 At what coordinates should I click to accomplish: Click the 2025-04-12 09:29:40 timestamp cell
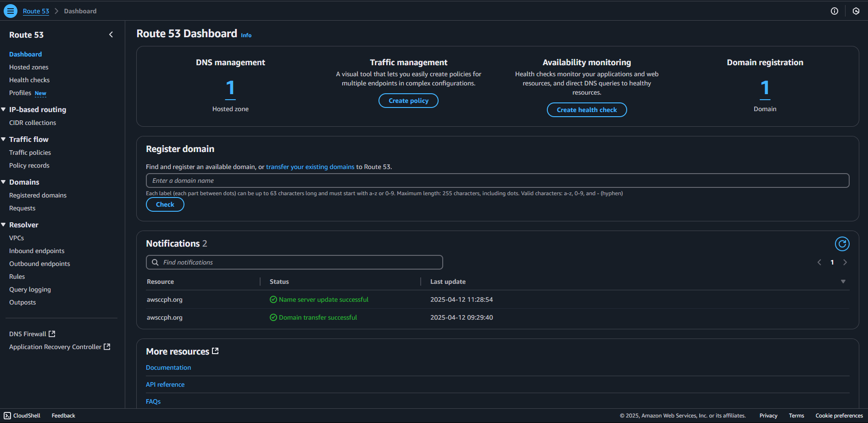(x=462, y=317)
